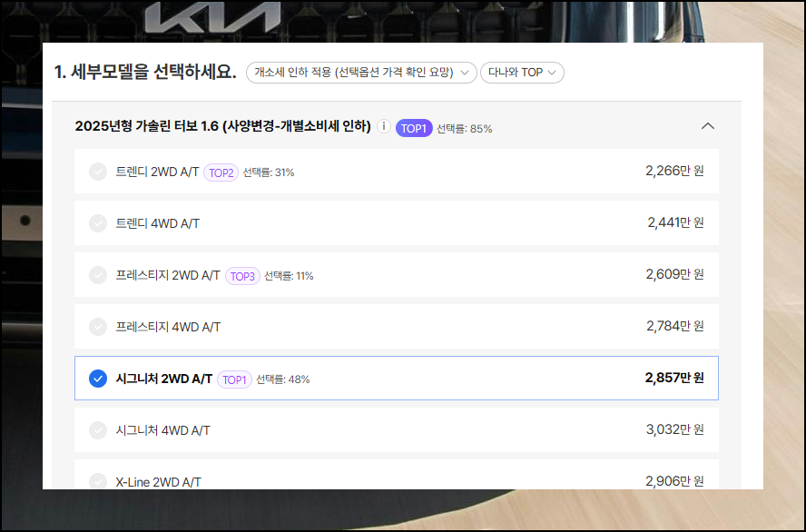The height and width of the screenshot is (532, 806).
Task: Click the 트렌디 2WD A/T label
Action: tap(157, 172)
